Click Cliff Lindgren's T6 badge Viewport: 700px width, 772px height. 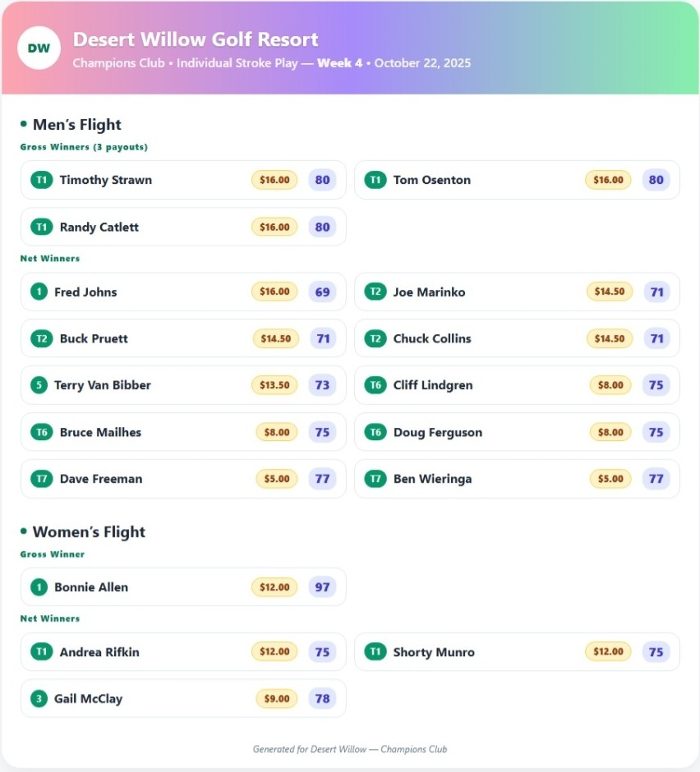pyautogui.click(x=375, y=385)
